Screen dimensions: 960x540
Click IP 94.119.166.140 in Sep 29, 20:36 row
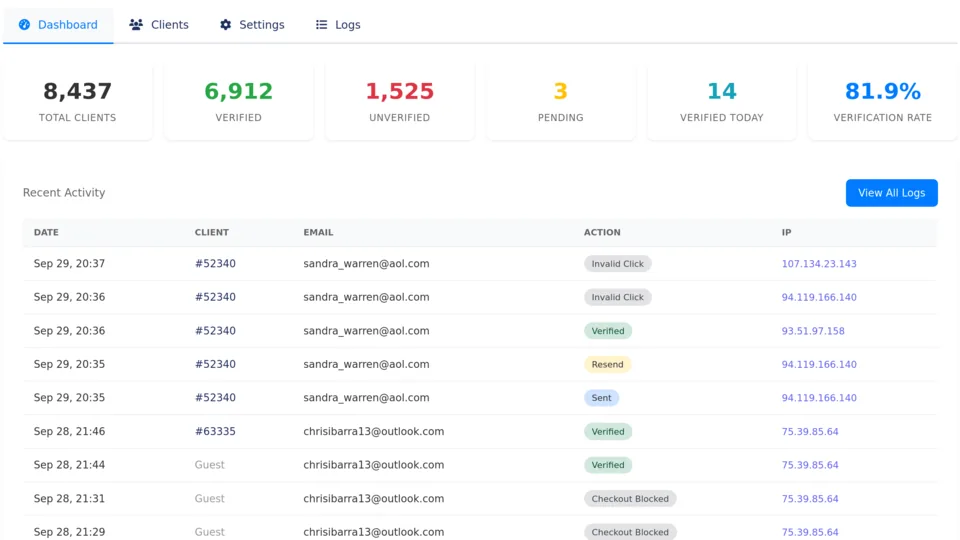[x=819, y=298]
